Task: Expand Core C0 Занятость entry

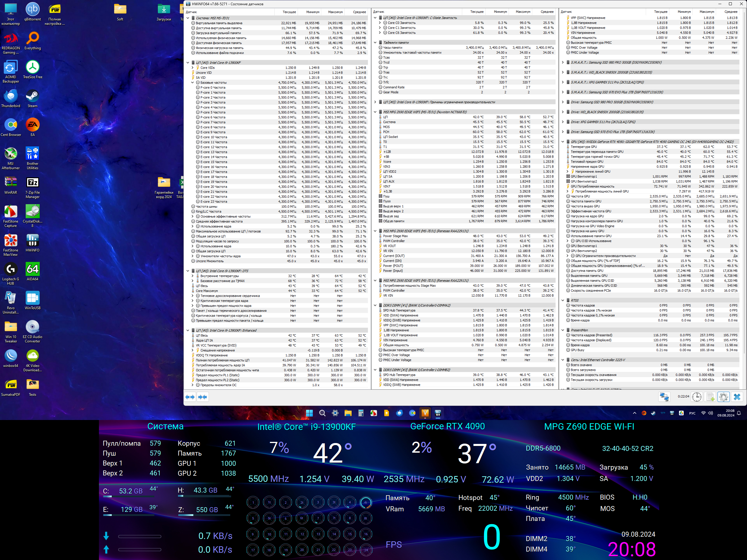Action: click(380, 23)
